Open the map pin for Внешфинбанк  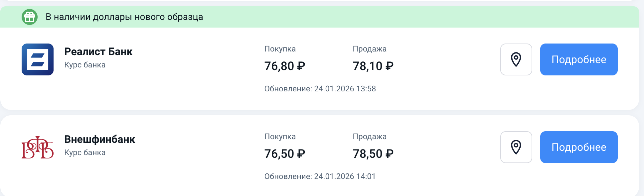[x=516, y=147]
